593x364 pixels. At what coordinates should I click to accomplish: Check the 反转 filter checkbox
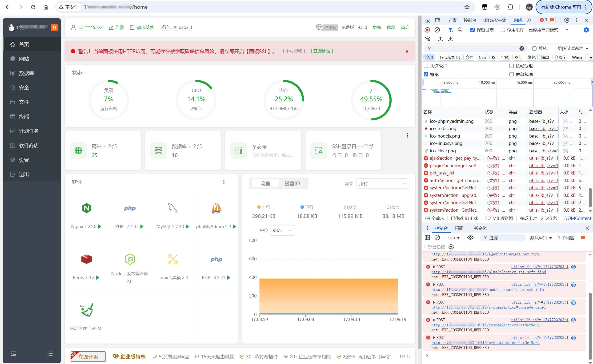click(x=534, y=48)
